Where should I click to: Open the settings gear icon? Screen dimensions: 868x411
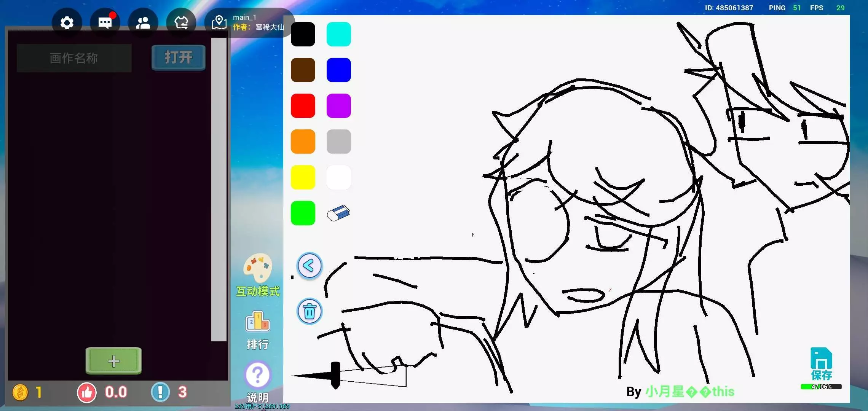pyautogui.click(x=67, y=23)
